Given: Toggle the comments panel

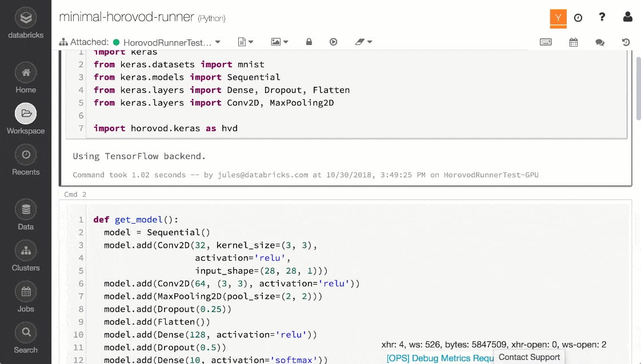Looking at the screenshot, I should (x=600, y=42).
